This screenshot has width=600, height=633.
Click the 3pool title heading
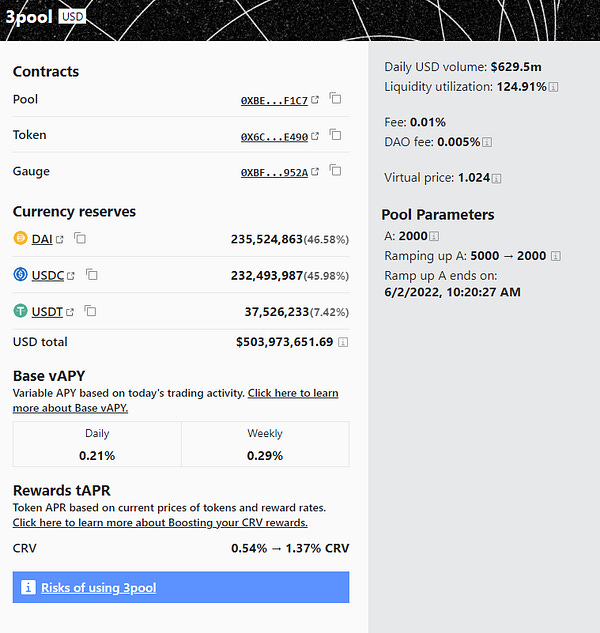29,17
